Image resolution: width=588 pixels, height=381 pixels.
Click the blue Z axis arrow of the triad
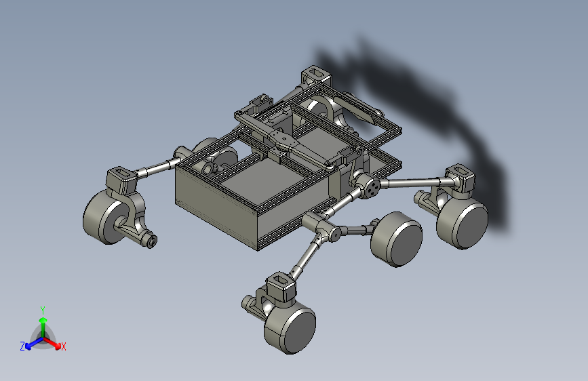tap(34, 344)
